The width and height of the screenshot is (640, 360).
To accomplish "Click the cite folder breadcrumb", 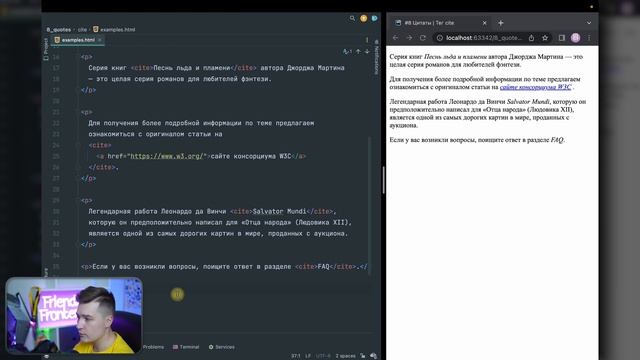I will [x=82, y=29].
